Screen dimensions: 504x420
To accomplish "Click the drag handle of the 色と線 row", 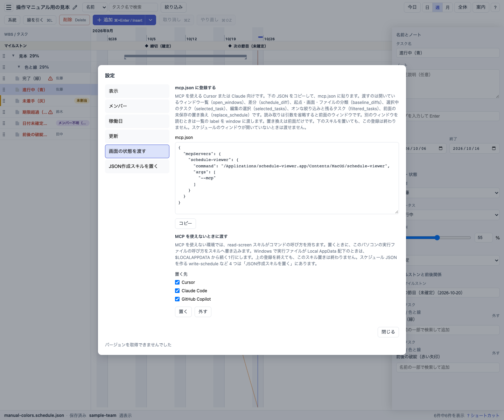I will (x=4, y=67).
